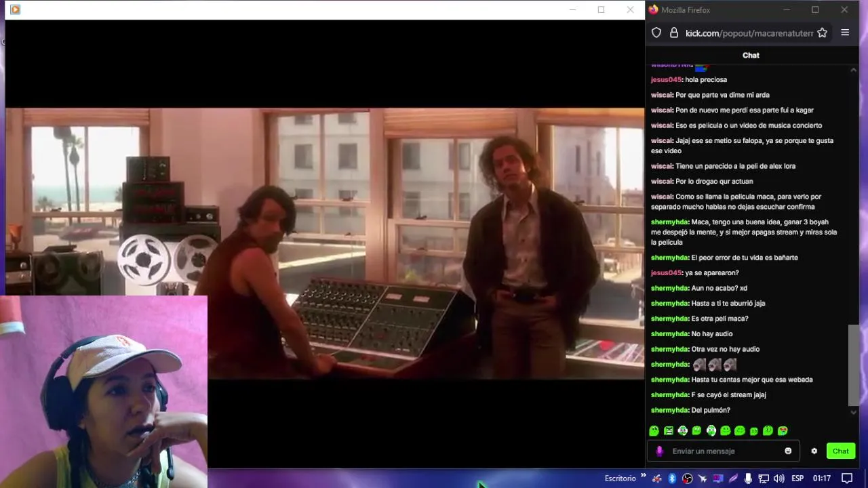Click the Bluetooth tray icon
Screen dimensions: 868x488
[x=672, y=479]
